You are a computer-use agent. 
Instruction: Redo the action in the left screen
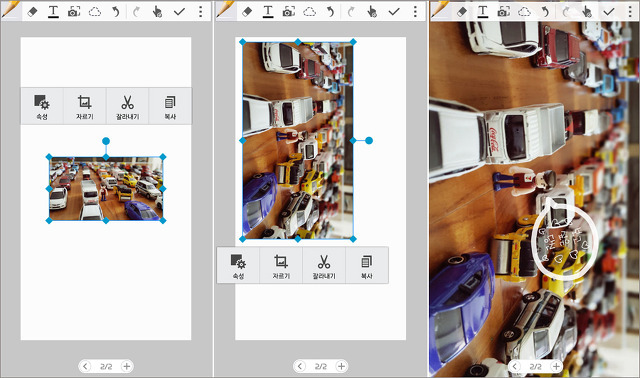(x=137, y=12)
